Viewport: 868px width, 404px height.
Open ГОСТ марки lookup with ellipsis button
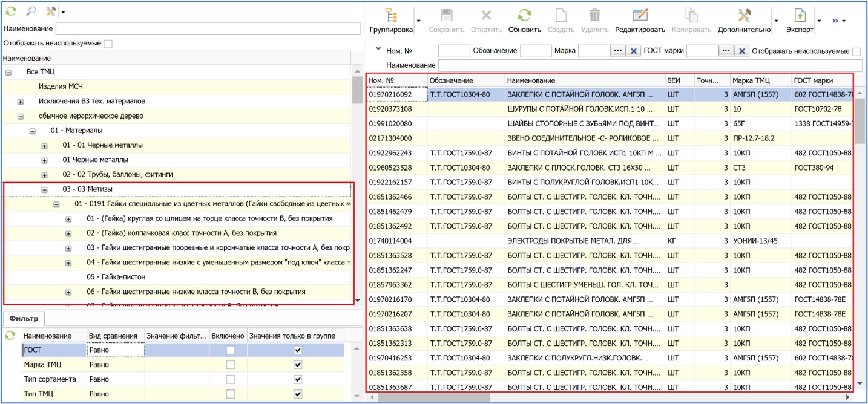726,51
